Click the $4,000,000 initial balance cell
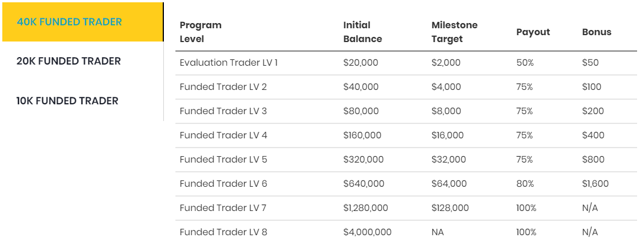The height and width of the screenshot is (245, 644). 368,232
